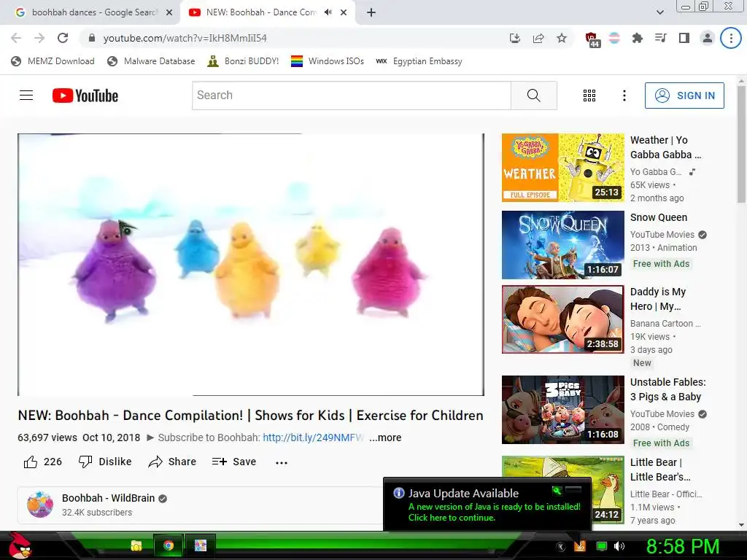The height and width of the screenshot is (560, 747).
Task: Click the Snow Queen title text
Action: [x=659, y=217]
